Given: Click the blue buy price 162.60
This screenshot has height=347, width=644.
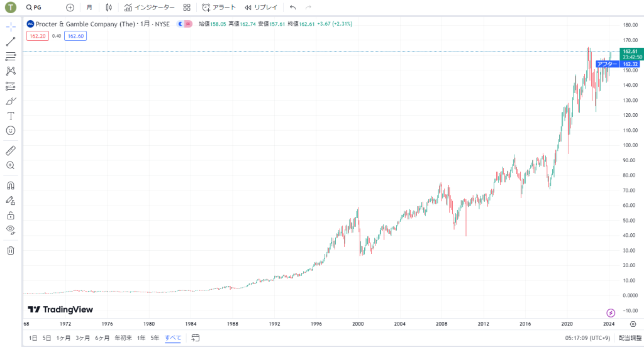Looking at the screenshot, I should [x=75, y=36].
